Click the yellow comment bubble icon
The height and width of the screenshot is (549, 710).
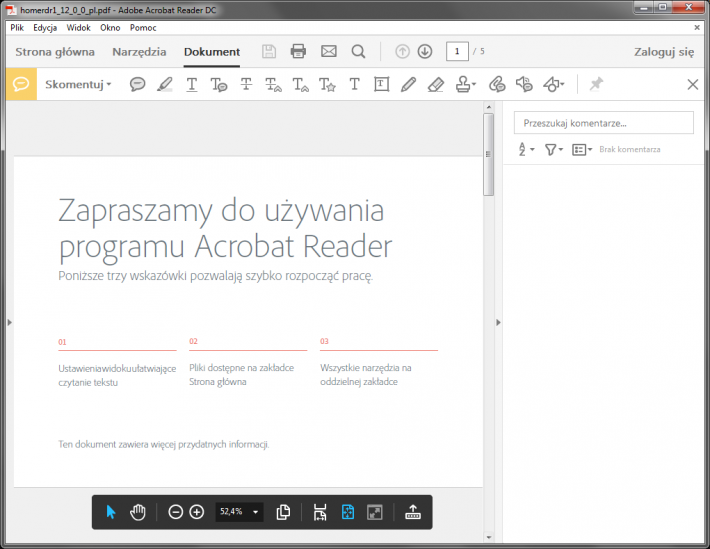pyautogui.click(x=21, y=84)
